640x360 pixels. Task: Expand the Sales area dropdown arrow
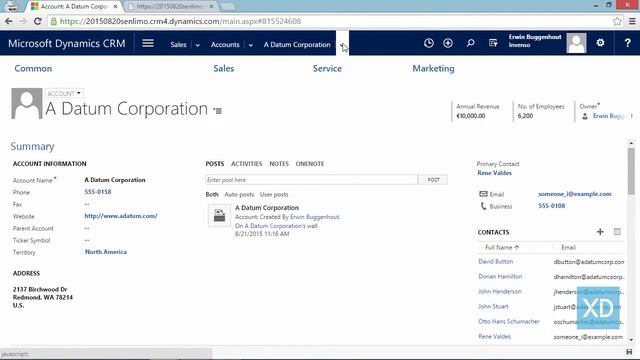tap(198, 45)
